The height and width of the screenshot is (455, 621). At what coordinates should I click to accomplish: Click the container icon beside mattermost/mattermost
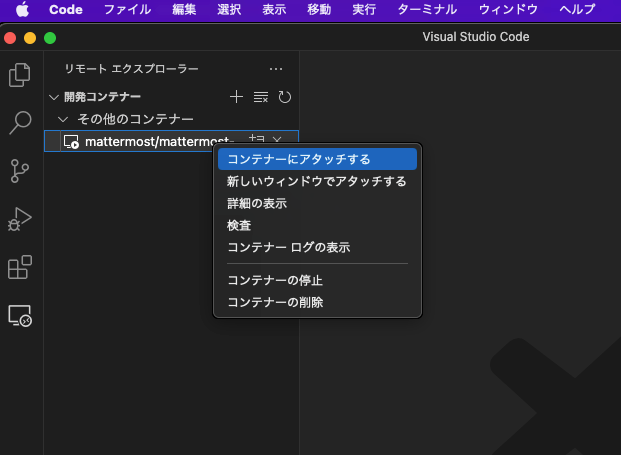pos(71,141)
